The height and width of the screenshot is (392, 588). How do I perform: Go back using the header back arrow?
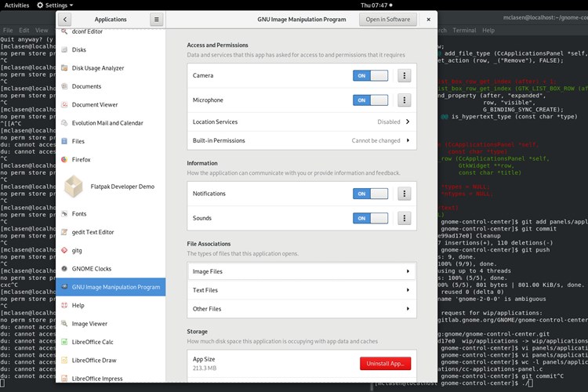[x=65, y=20]
